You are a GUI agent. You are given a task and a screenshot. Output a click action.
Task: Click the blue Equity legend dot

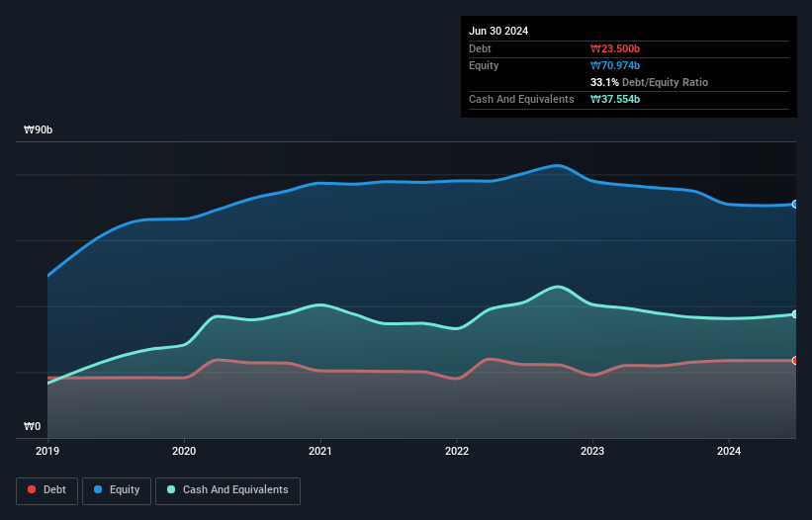click(x=98, y=489)
